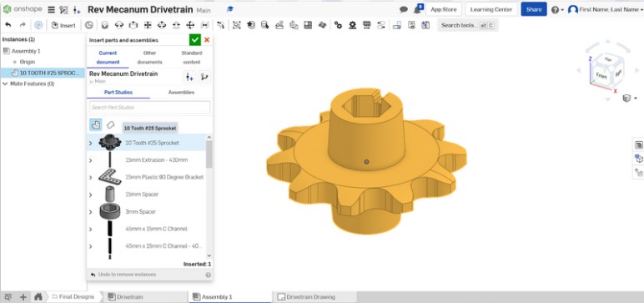Open the Help menu dropdown
The image size is (644, 303).
(x=557, y=9)
